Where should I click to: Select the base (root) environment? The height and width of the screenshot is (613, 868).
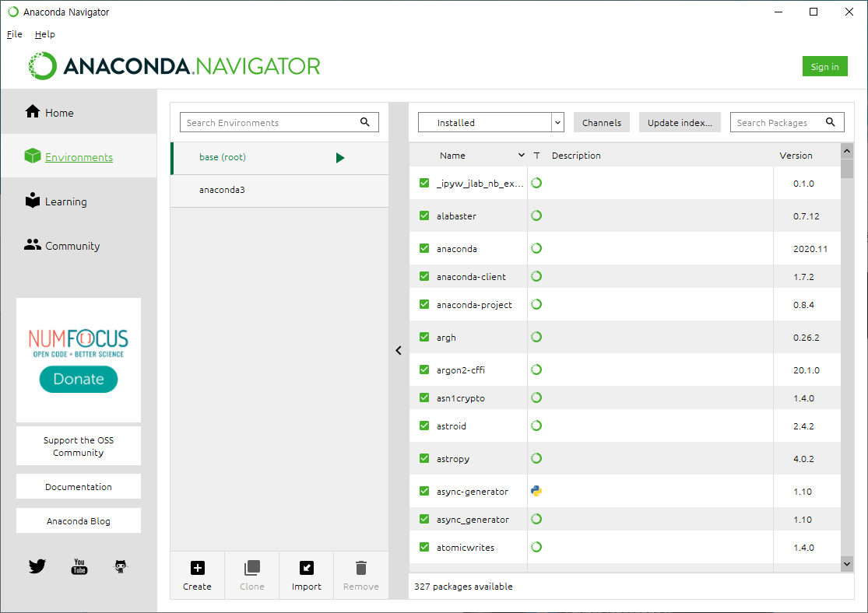(x=279, y=158)
